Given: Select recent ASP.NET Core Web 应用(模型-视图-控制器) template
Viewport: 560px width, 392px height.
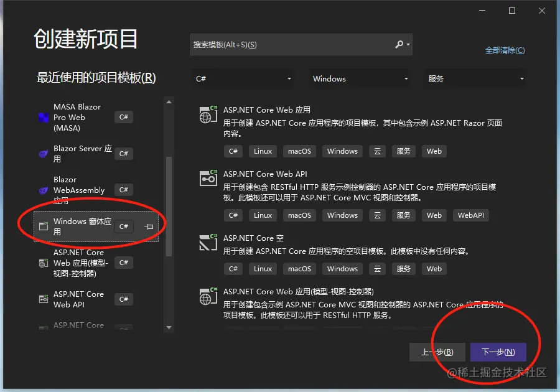Looking at the screenshot, I should click(x=96, y=263).
